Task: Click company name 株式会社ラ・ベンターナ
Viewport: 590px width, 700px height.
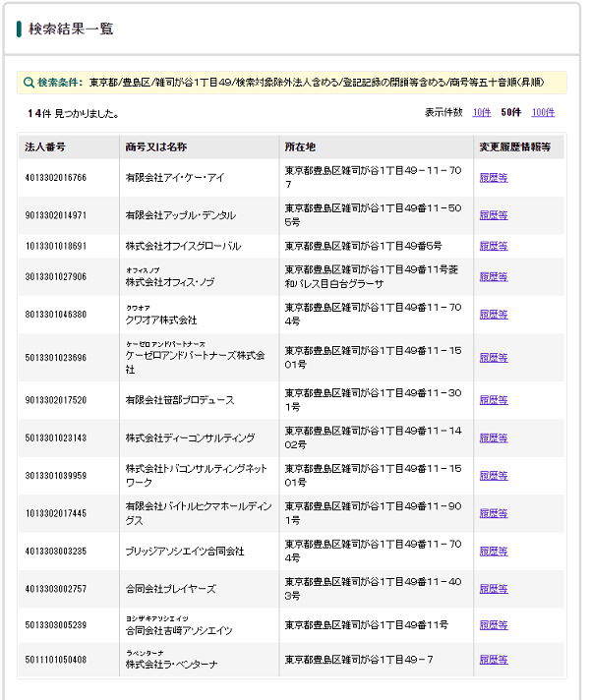Action: pyautogui.click(x=171, y=665)
